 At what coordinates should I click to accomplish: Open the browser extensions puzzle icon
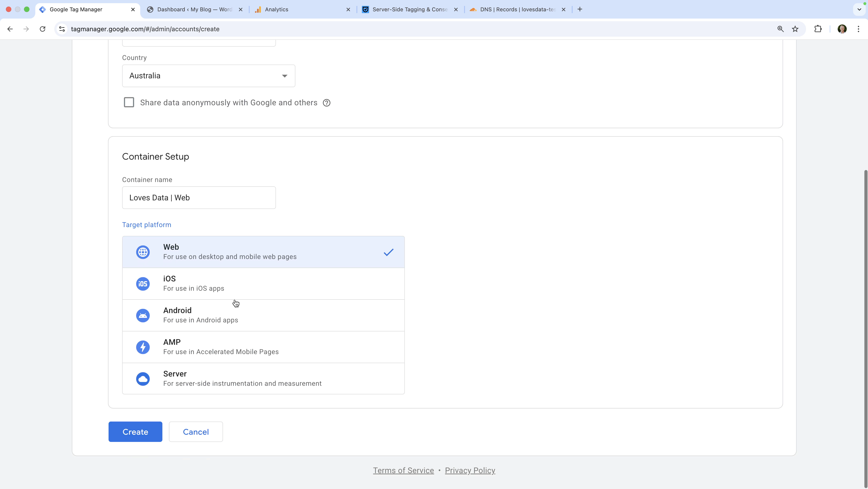click(x=818, y=29)
